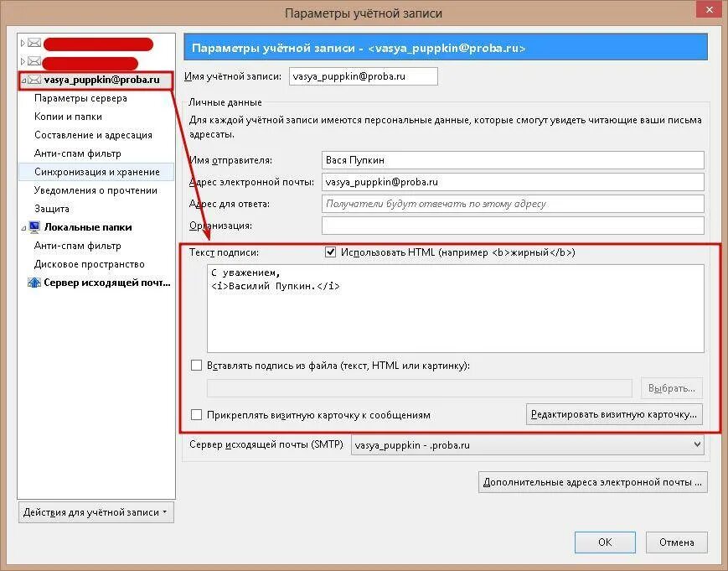Screen dimensions: 728x571
Task: Click the signature file path field
Action: (420, 388)
